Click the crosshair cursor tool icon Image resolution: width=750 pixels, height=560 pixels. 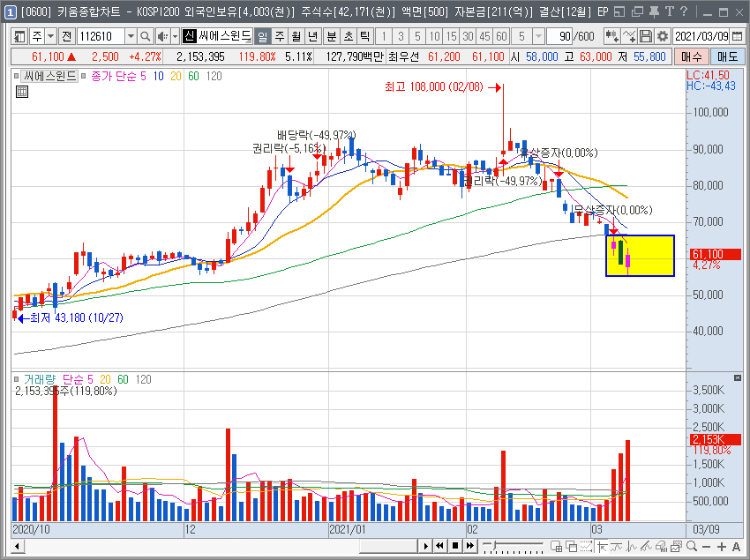point(602,546)
